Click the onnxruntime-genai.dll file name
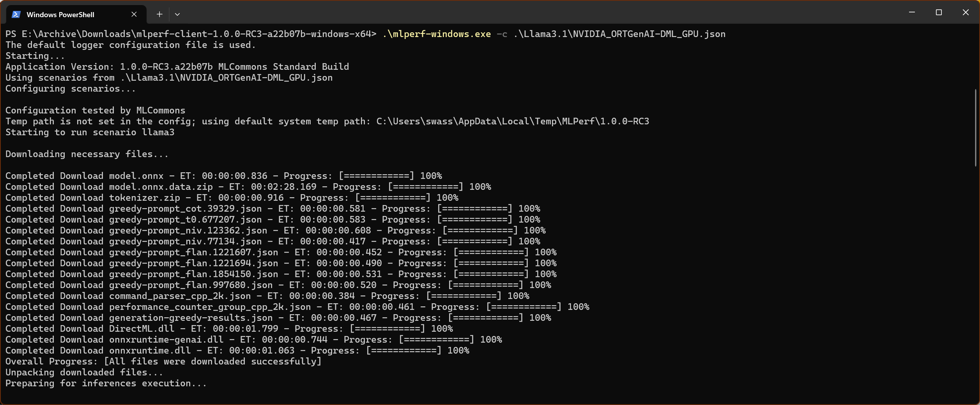Image resolution: width=980 pixels, height=405 pixels. [x=166, y=340]
